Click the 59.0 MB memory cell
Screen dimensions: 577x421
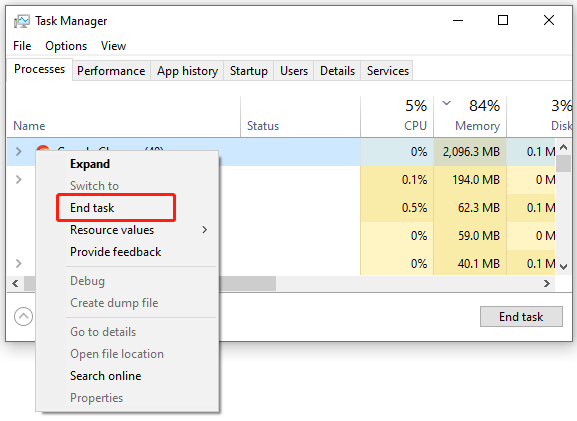[470, 236]
